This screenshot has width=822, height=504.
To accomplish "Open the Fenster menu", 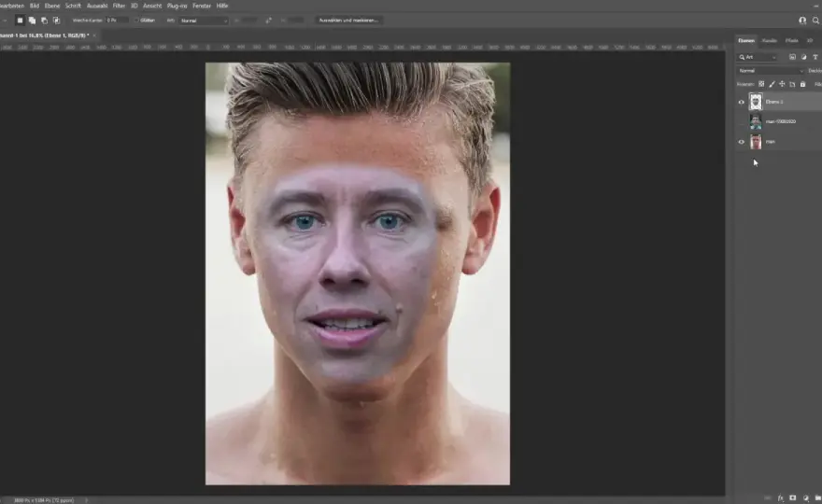I will coord(202,6).
